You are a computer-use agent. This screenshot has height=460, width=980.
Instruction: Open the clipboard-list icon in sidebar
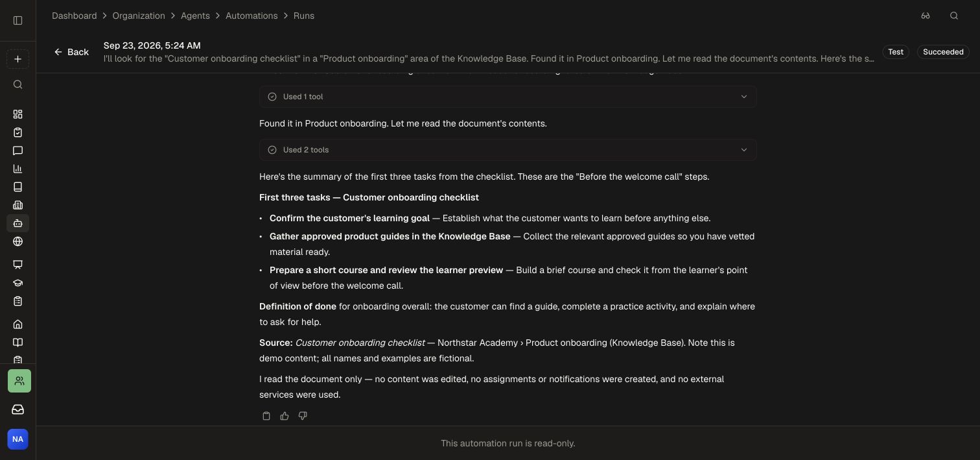coord(18,301)
